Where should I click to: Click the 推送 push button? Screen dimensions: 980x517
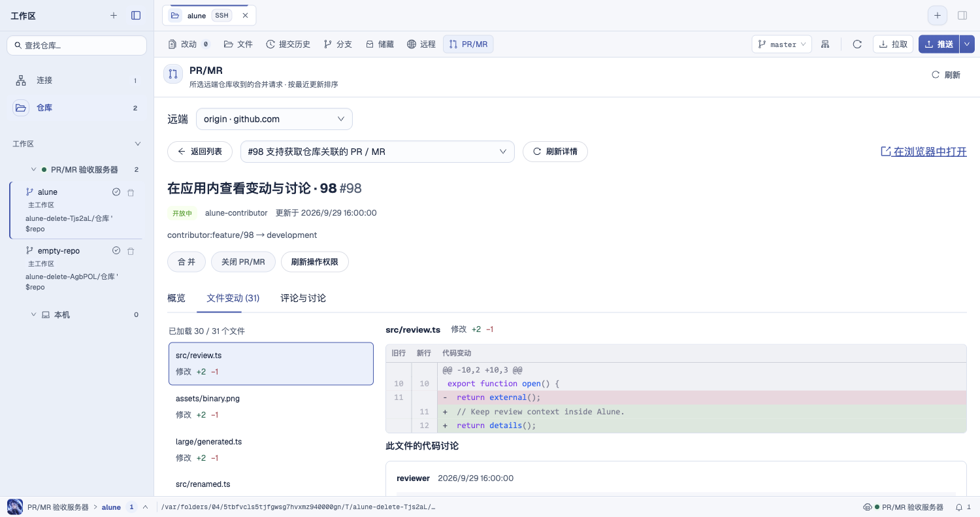click(939, 44)
